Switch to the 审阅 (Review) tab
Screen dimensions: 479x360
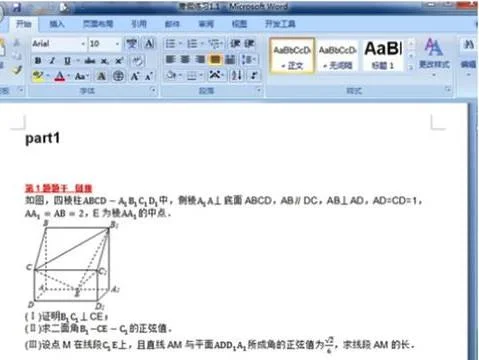click(206, 24)
